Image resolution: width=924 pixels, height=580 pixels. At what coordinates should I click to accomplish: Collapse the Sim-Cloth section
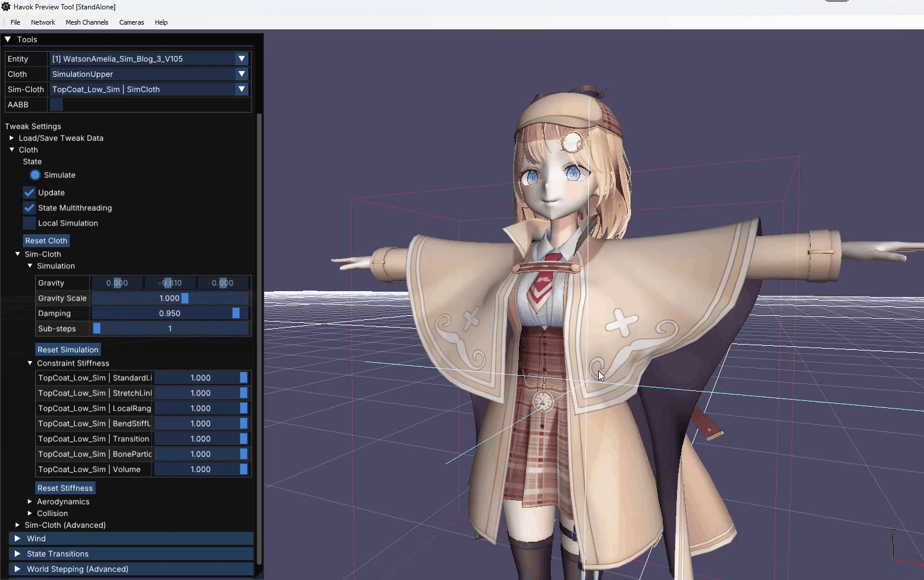pos(18,254)
